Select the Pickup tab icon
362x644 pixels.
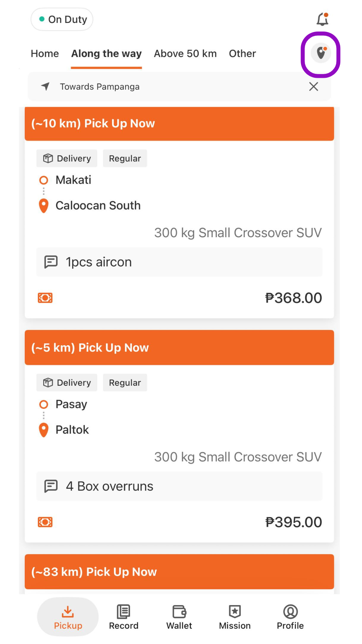68,611
